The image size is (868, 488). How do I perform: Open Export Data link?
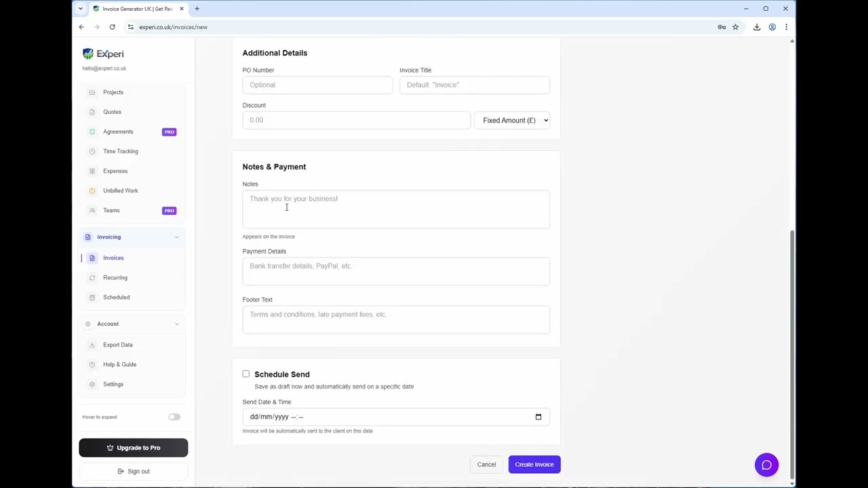[118, 345]
